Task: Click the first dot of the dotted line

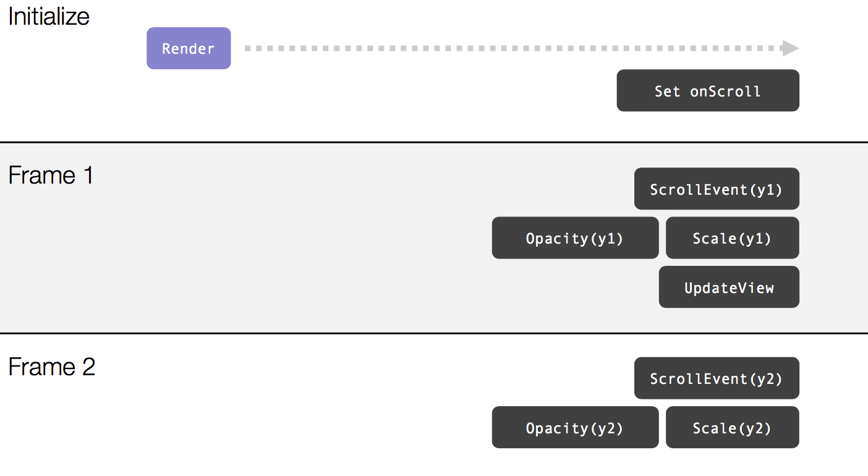Action: click(248, 48)
